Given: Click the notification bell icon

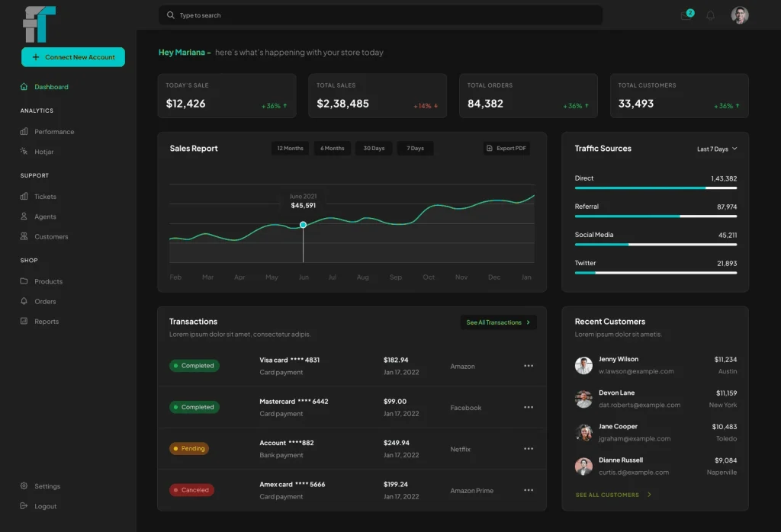Looking at the screenshot, I should pos(710,15).
